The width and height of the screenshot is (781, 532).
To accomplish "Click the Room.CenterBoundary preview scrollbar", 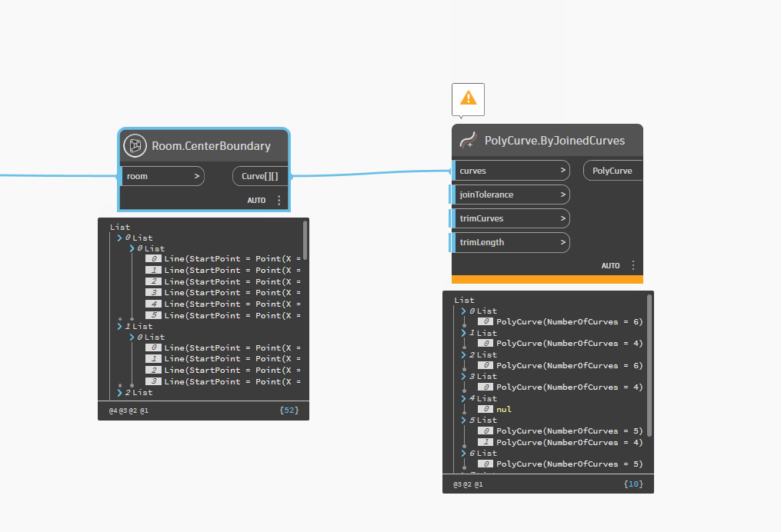I will (305, 241).
